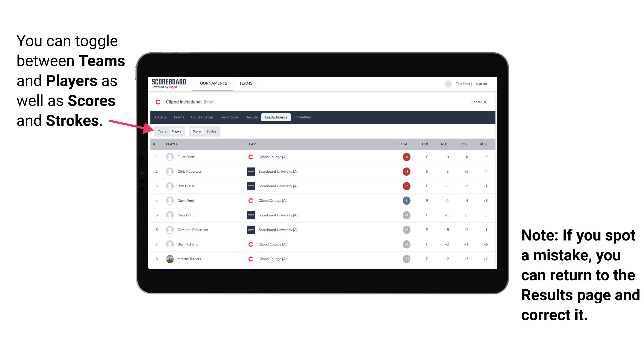This screenshot has height=346, width=644.
Task: Click Clippd College team logo icon next to Elliot Ebert
Action: 249,157
